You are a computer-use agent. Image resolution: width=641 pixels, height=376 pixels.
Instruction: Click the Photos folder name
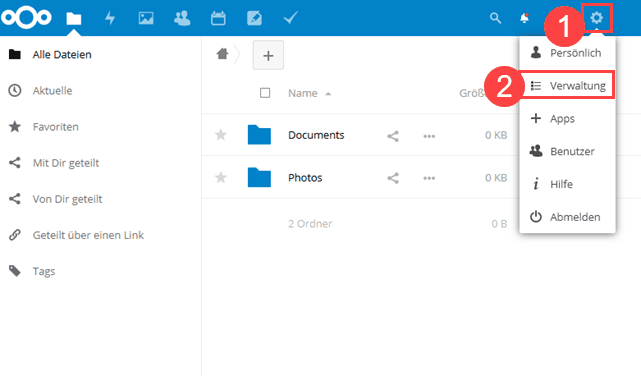tap(305, 178)
